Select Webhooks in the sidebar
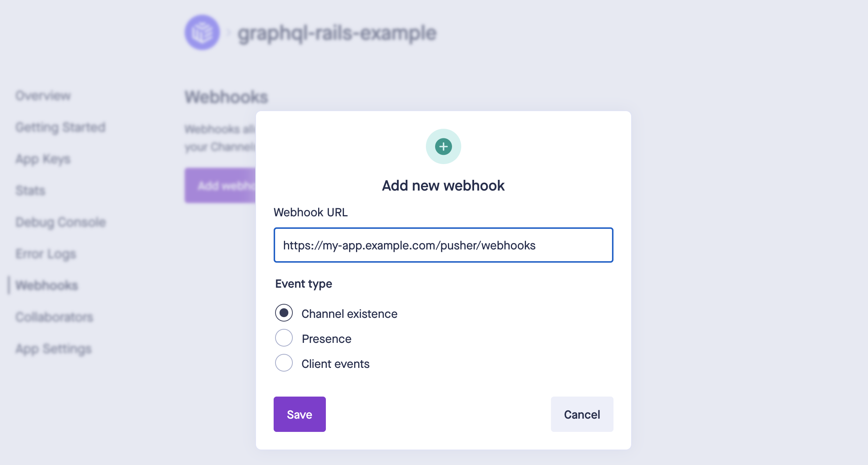The image size is (868, 465). point(47,285)
